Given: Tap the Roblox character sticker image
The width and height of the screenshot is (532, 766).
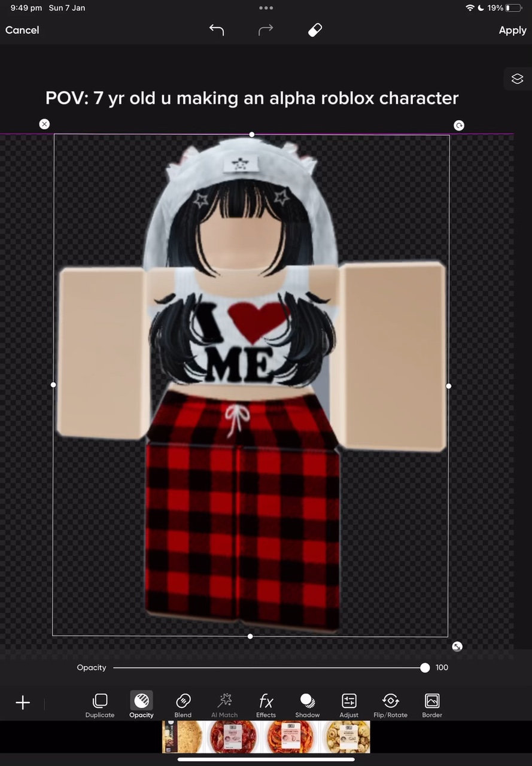Looking at the screenshot, I should click(251, 385).
